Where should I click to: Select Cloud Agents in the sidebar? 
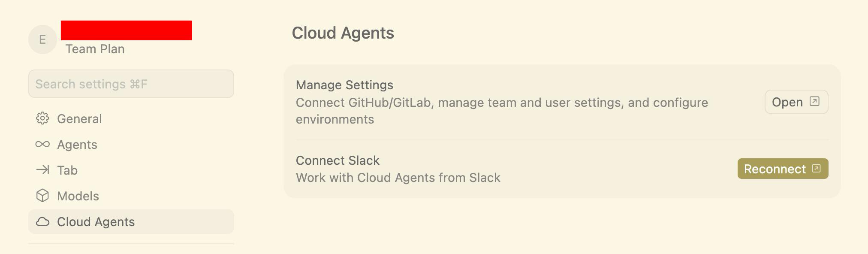[131, 222]
